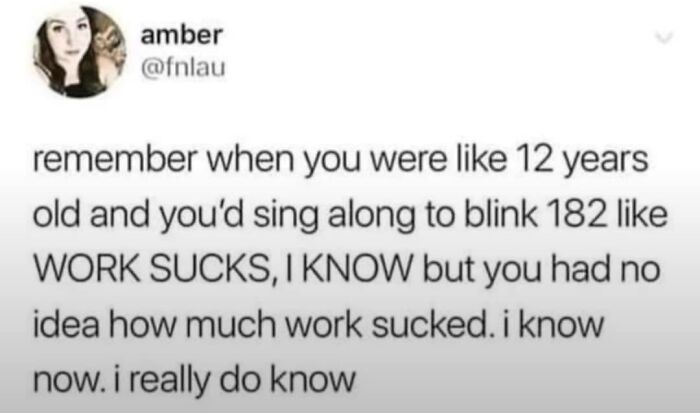Image resolution: width=700 pixels, height=413 pixels.
Task: Open the profile via display name amber
Action: (x=181, y=35)
